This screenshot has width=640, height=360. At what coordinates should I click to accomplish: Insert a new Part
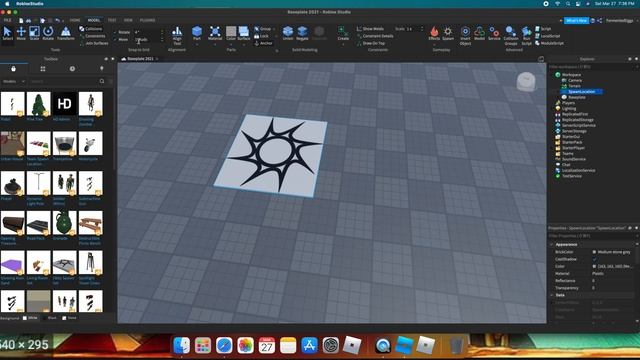[x=197, y=32]
